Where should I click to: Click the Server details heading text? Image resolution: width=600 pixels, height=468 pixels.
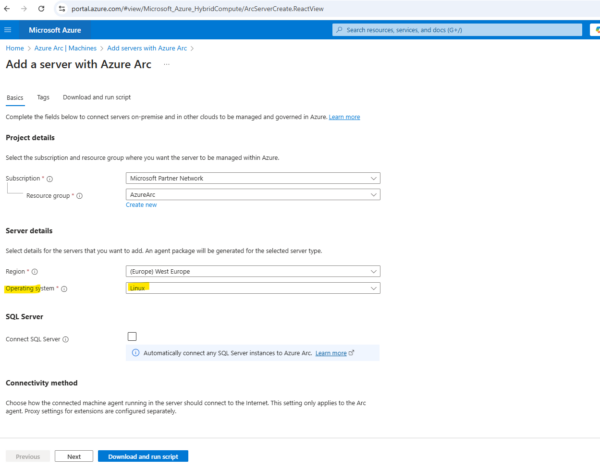(29, 231)
